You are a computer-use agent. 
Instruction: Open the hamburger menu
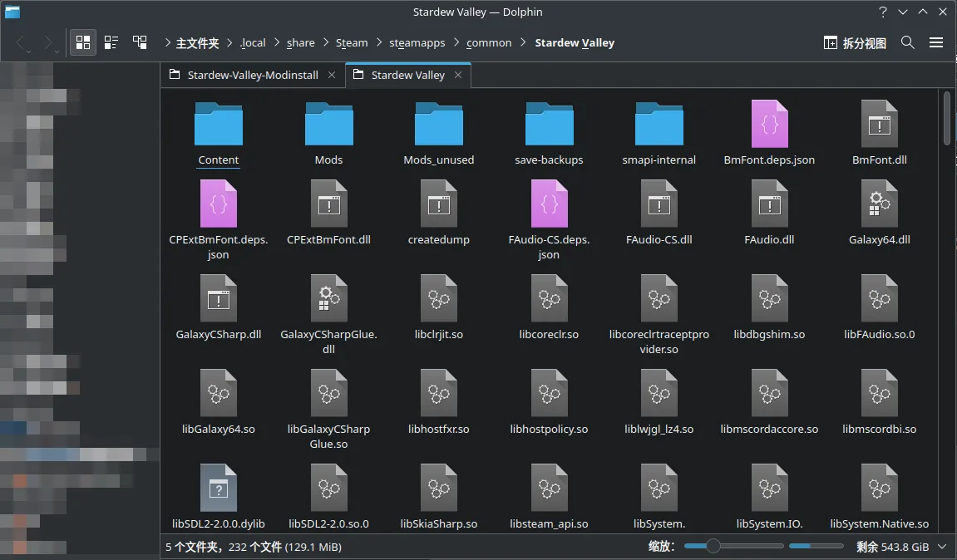pos(936,42)
